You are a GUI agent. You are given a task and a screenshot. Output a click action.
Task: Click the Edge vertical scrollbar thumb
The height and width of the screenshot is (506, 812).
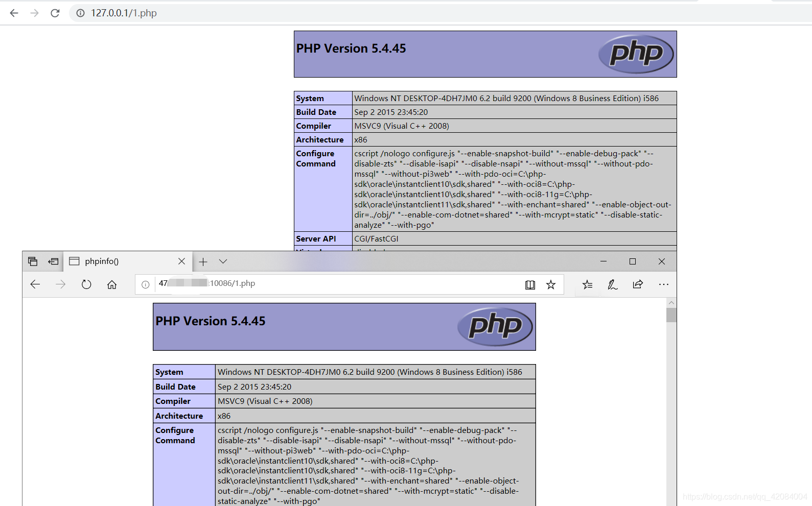671,315
